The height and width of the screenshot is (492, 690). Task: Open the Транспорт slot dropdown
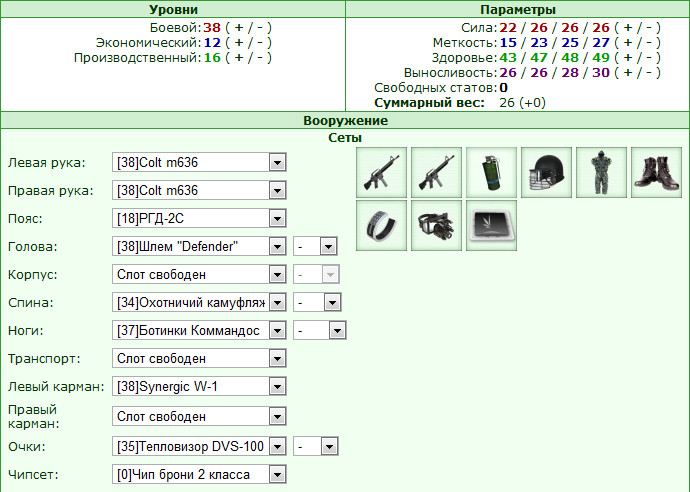pos(199,358)
